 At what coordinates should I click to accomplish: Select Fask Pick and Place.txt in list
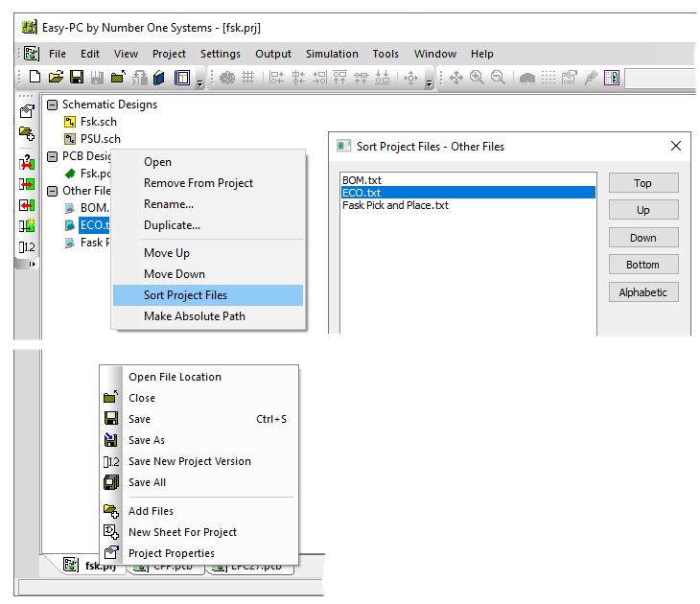pyautogui.click(x=468, y=205)
